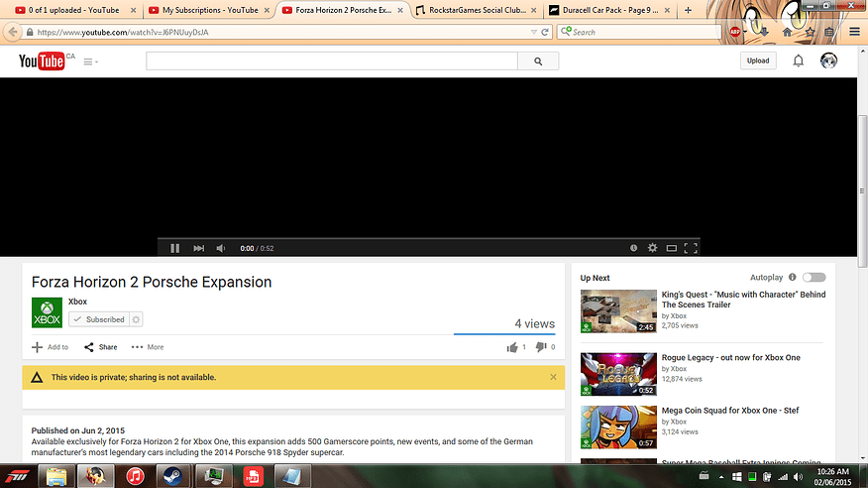
Task: Click the system tray volume icon
Action: pos(798,477)
